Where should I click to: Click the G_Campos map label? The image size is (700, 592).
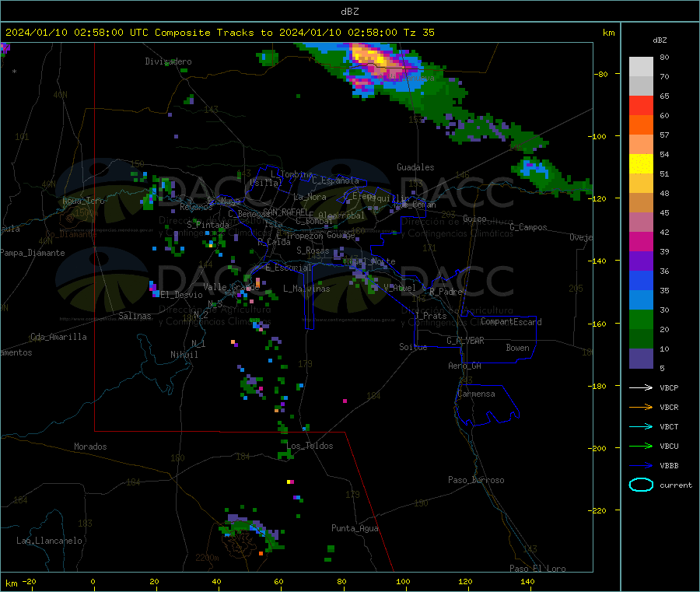click(528, 227)
